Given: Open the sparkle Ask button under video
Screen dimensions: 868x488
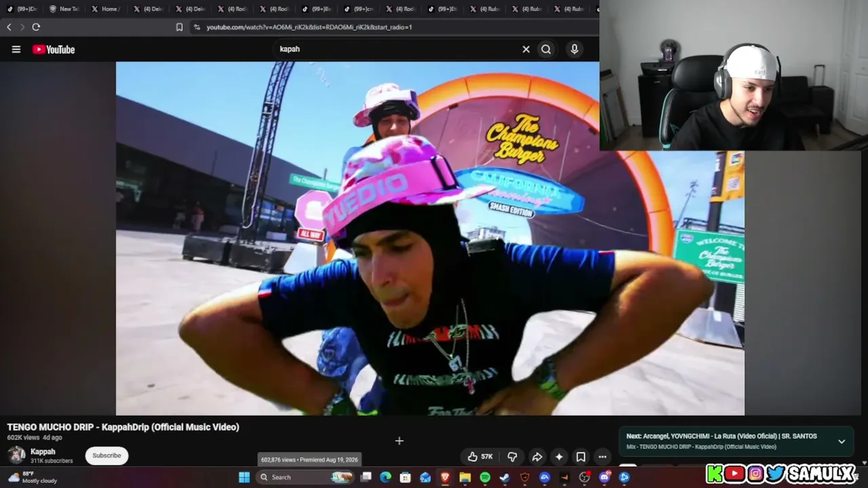Looking at the screenshot, I should coord(559,457).
